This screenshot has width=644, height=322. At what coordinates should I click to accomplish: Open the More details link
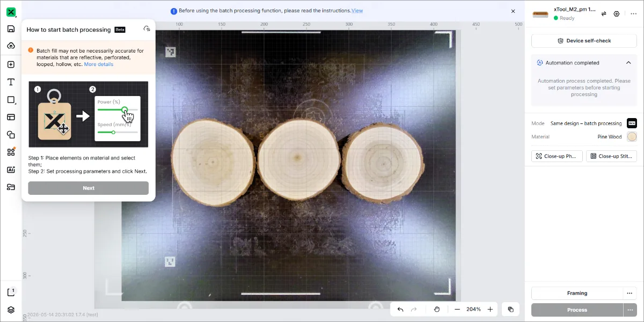pyautogui.click(x=99, y=64)
